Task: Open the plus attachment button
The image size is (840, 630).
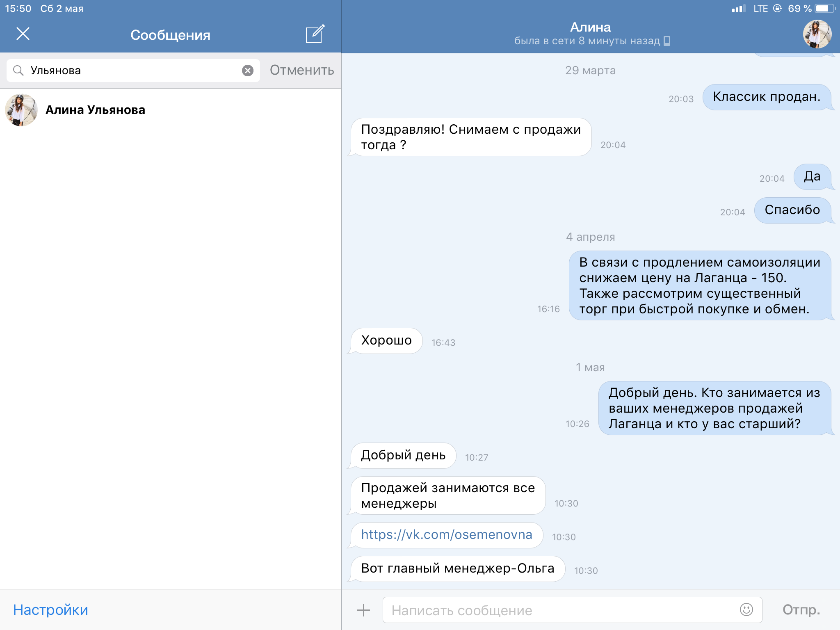Action: 363,610
